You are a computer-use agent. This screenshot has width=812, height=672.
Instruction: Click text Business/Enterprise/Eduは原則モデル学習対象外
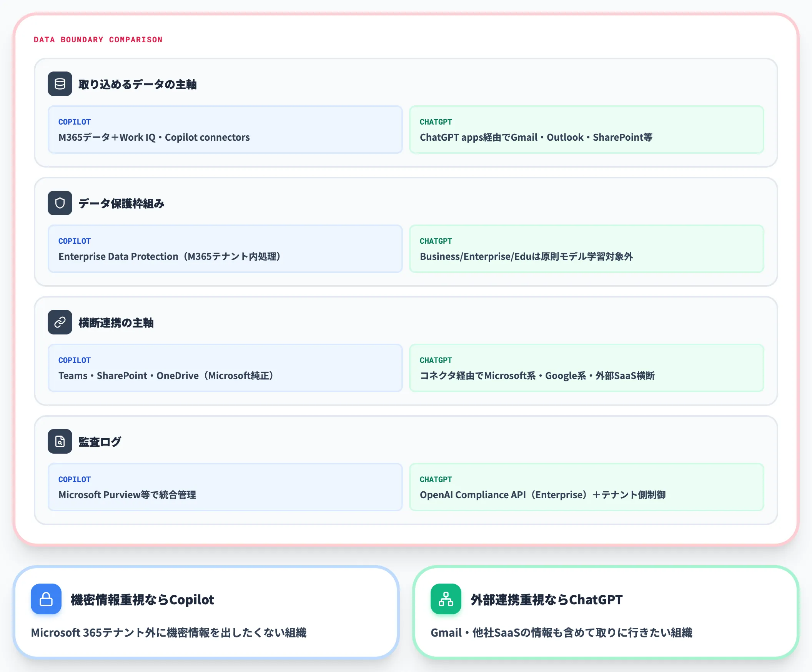526,256
